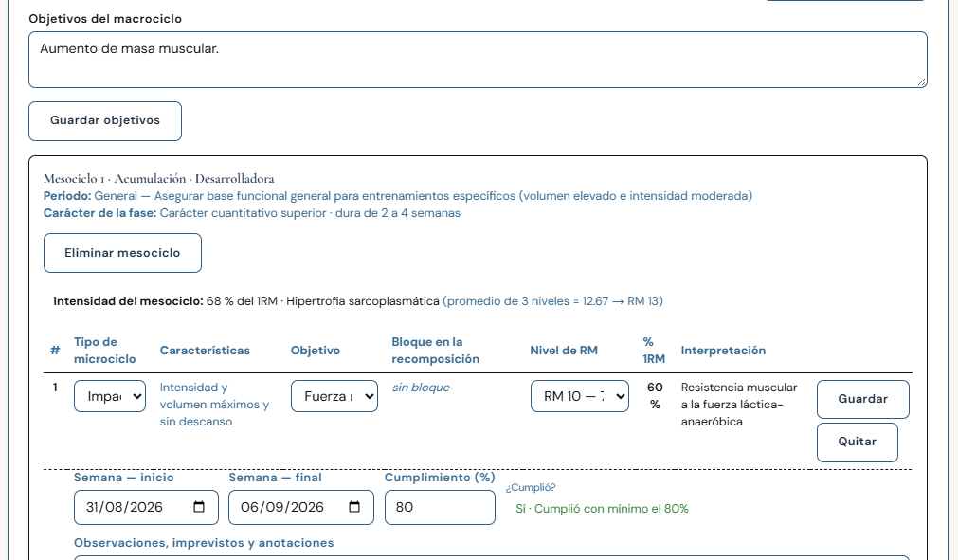
Task: Open calendar picker in Semana final field
Action: click(x=354, y=507)
